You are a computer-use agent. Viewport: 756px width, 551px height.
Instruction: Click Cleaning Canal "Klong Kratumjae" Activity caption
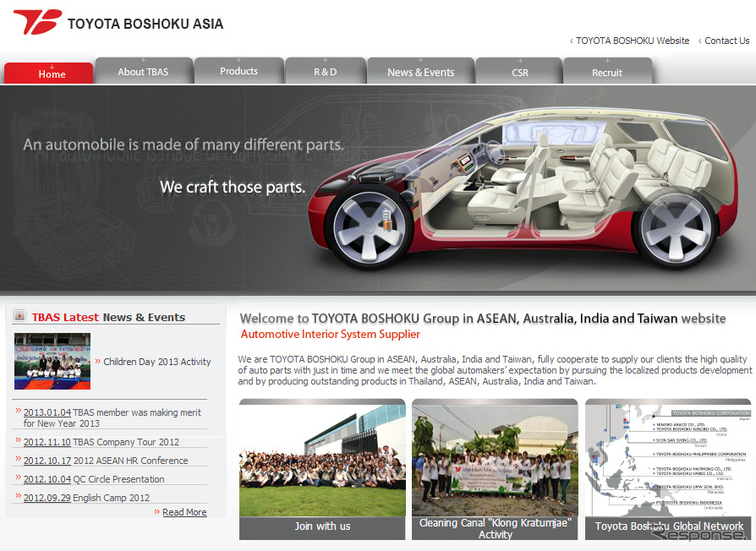click(495, 528)
